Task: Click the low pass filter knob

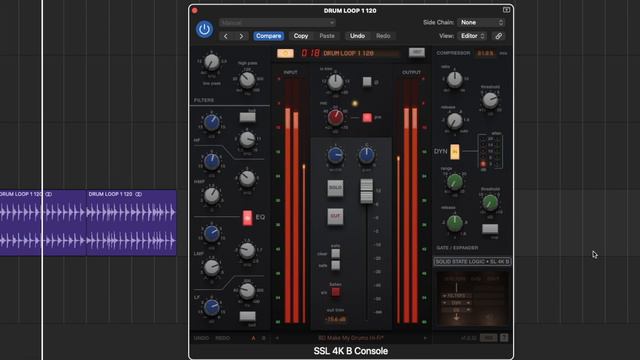Action: (x=212, y=62)
